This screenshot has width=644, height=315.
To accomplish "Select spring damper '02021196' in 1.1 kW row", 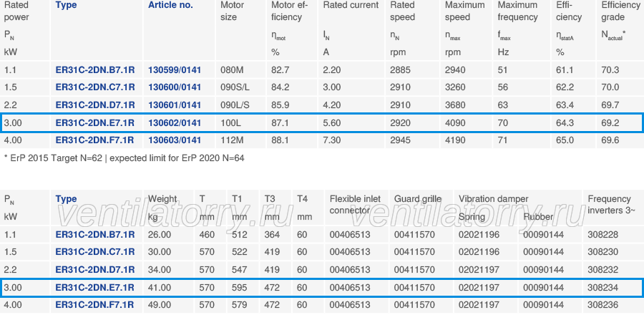I will pos(479,235).
